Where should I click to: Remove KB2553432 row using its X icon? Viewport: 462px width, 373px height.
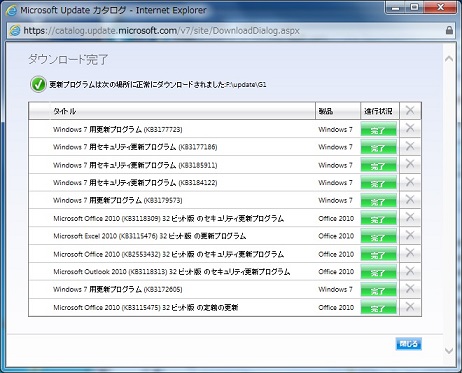click(x=410, y=253)
